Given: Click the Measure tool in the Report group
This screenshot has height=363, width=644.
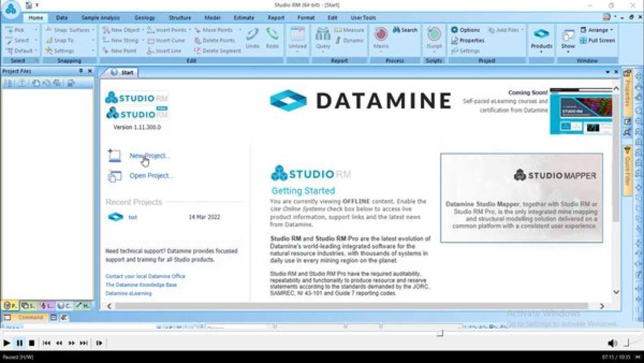Looking at the screenshot, I should point(349,30).
